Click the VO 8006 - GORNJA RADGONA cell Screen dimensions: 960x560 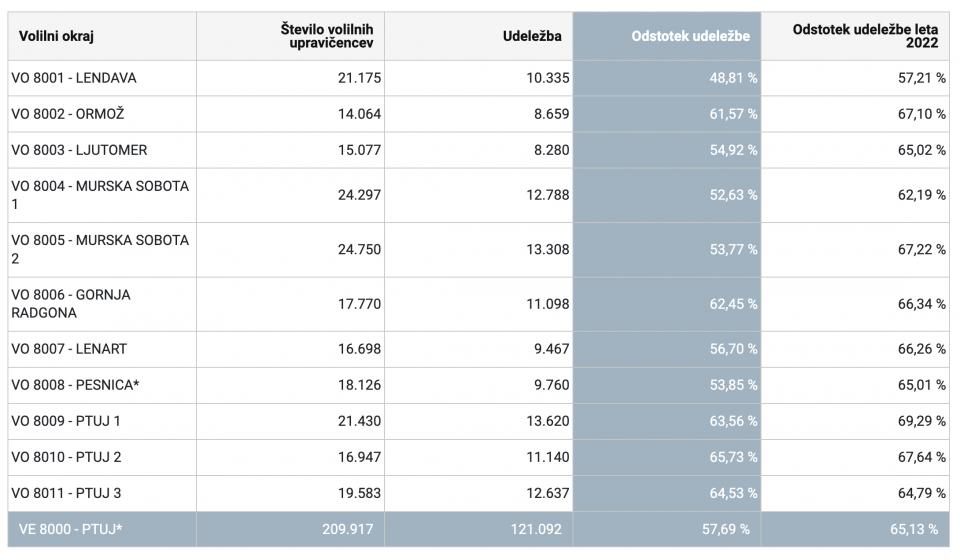click(70, 303)
